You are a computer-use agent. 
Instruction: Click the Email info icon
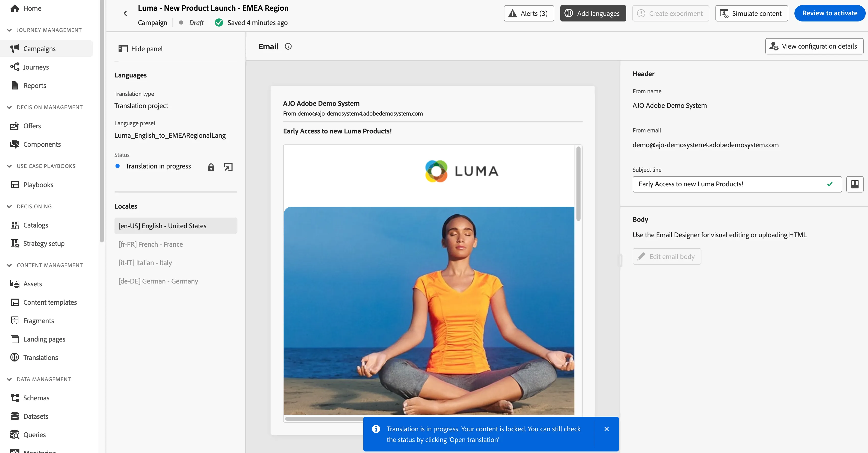tap(288, 47)
